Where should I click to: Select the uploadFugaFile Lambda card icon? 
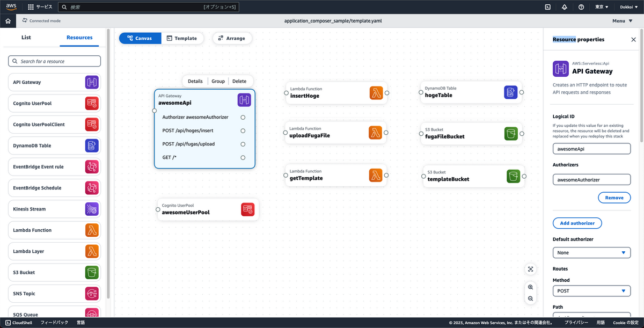(376, 133)
